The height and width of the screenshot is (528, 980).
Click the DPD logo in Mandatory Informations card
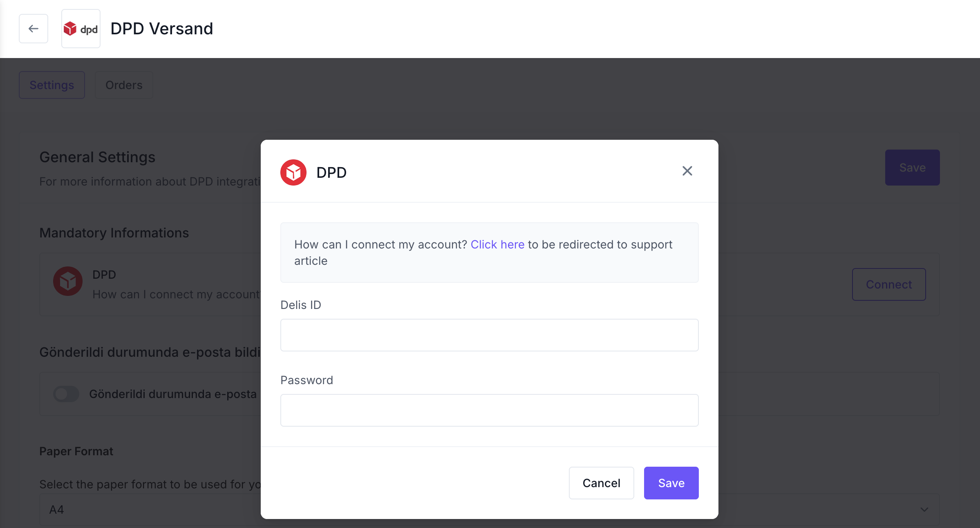point(68,281)
